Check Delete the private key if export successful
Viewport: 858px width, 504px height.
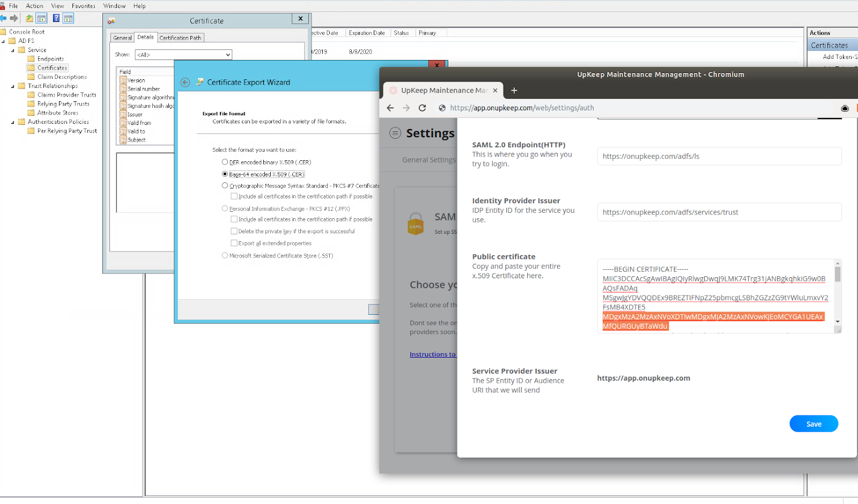pyautogui.click(x=234, y=231)
